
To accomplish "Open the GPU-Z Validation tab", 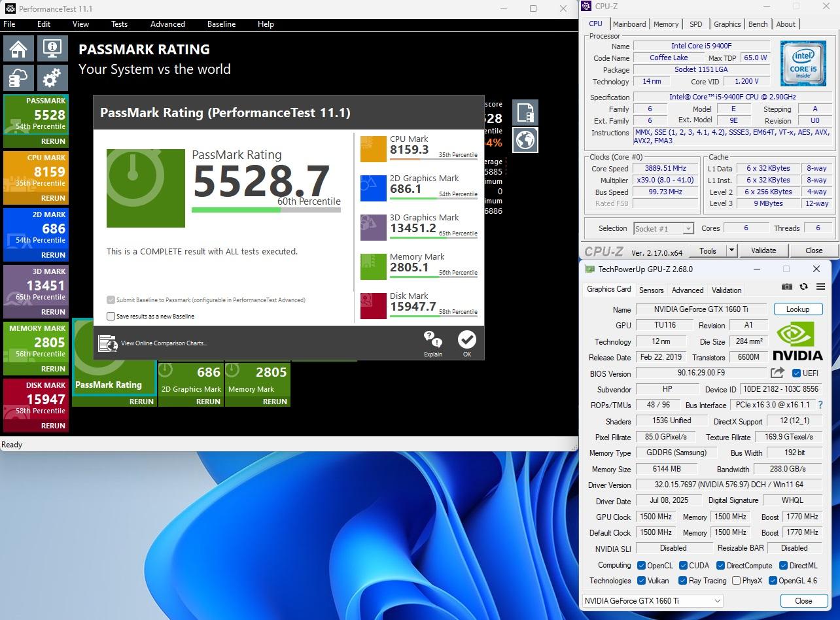I will tap(726, 290).
